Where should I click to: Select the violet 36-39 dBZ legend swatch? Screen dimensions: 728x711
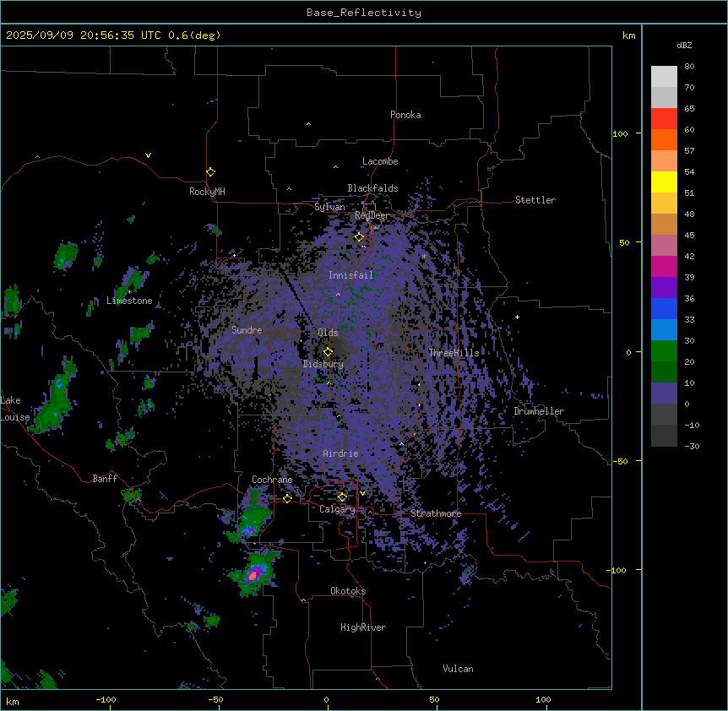click(x=664, y=288)
